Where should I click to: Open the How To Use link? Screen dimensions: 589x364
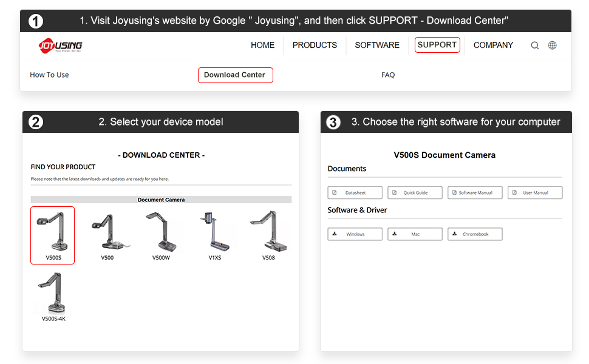point(49,75)
